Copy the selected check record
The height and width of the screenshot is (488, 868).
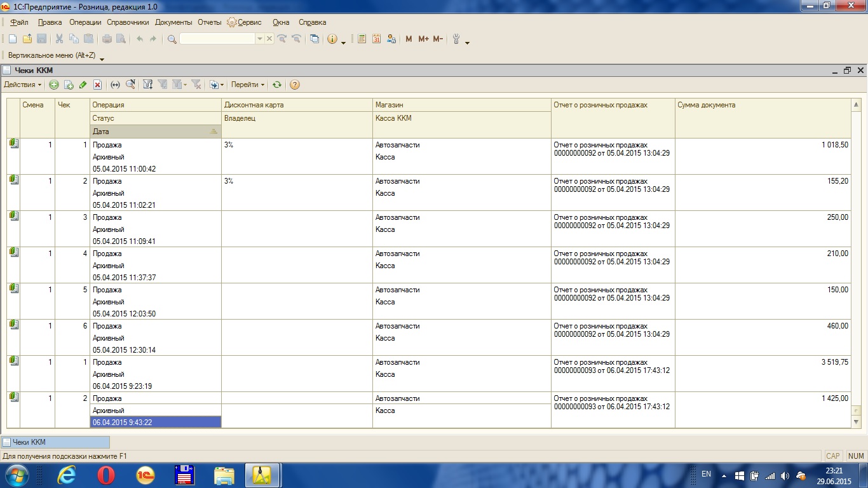pyautogui.click(x=69, y=85)
